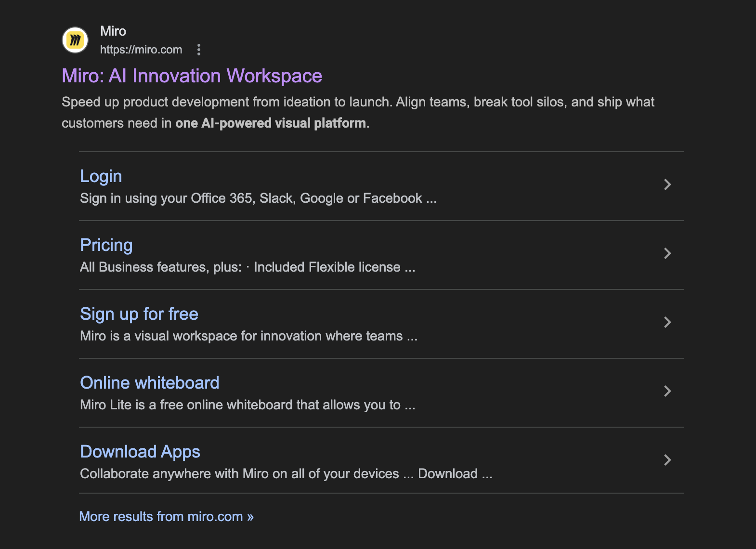756x549 pixels.
Task: Click the Miro yellow logo favicon
Action: point(75,40)
